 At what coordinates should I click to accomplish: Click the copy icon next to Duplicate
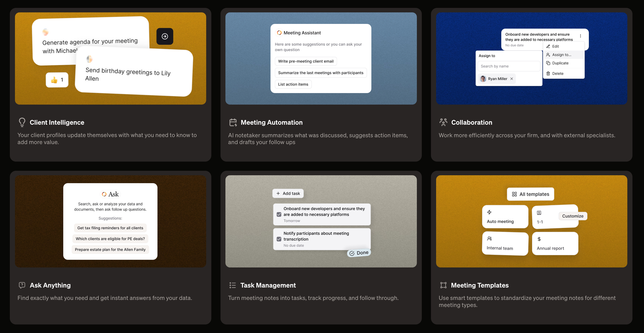(548, 63)
